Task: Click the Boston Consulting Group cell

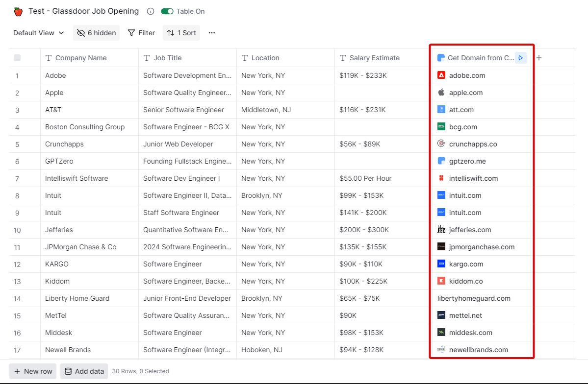Action: pyautogui.click(x=90, y=127)
